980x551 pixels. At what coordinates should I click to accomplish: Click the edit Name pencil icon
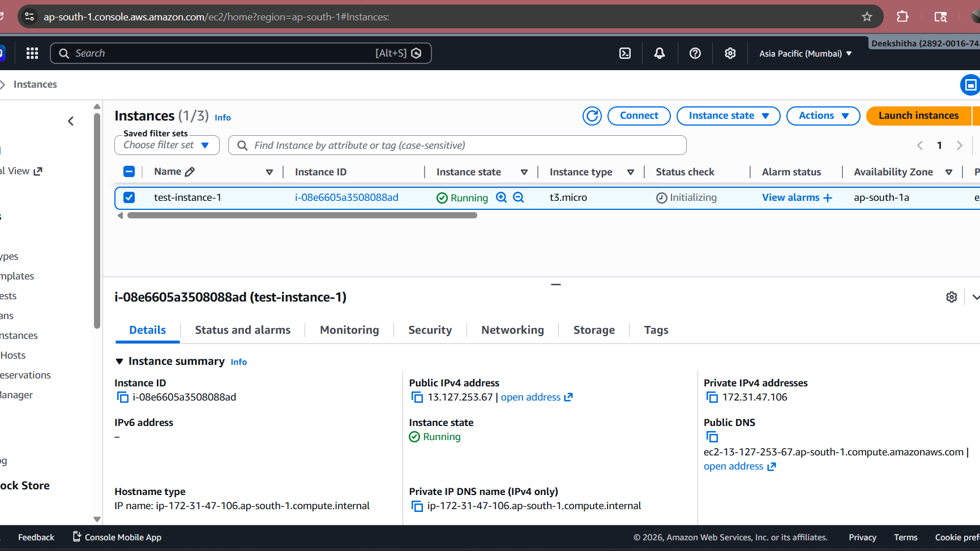[190, 172]
